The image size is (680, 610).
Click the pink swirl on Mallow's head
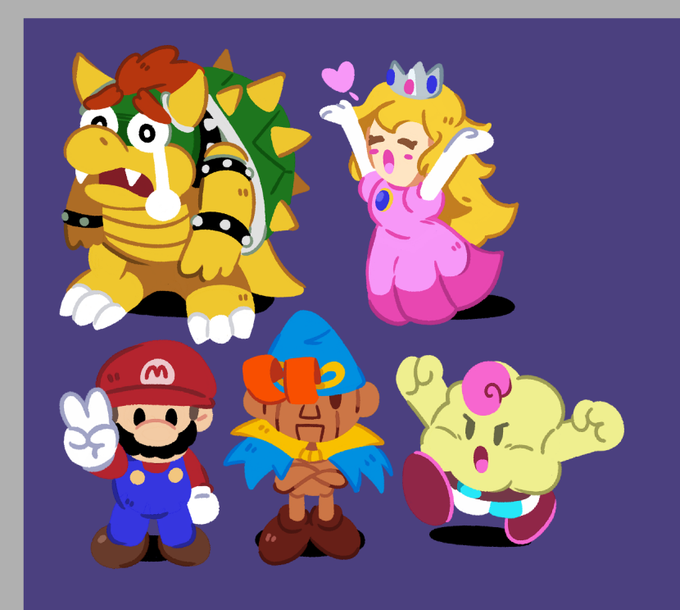click(487, 388)
